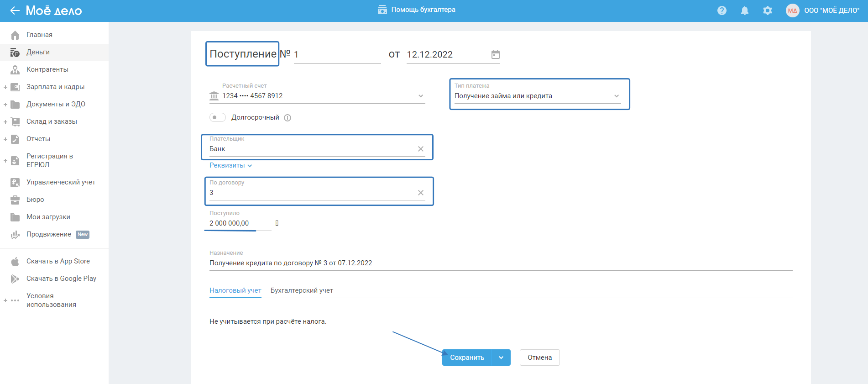This screenshot has height=384, width=868.
Task: Click the Бюро briefcase icon
Action: point(15,200)
